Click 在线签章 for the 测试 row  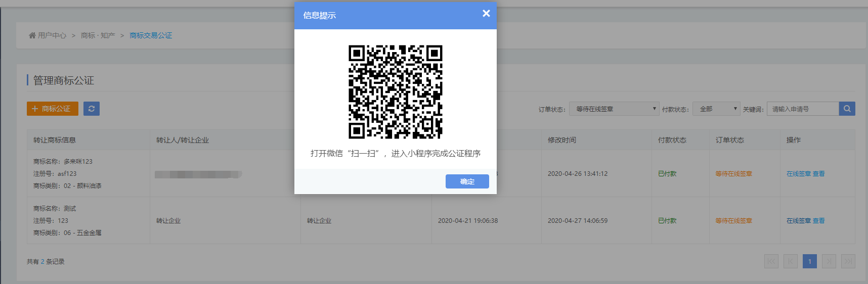pyautogui.click(x=799, y=221)
